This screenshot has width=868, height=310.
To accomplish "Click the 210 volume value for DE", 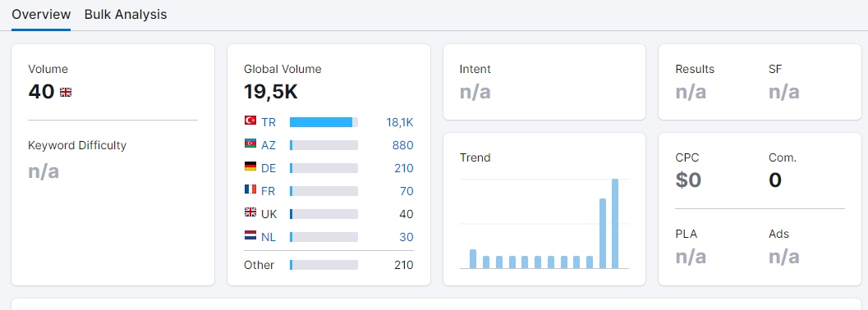I will (404, 169).
